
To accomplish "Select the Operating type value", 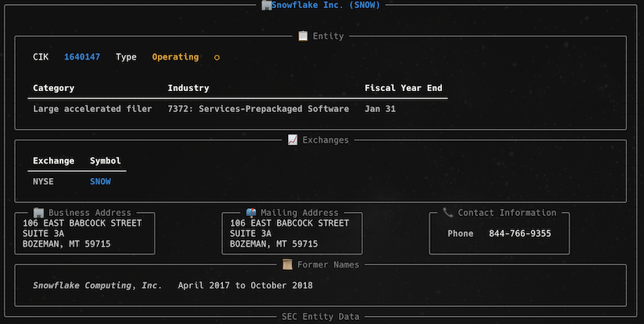I will [x=175, y=57].
